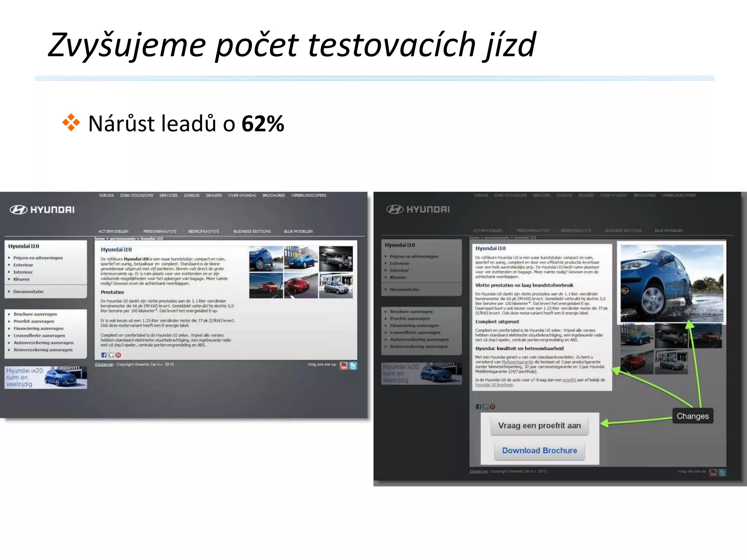Open NIEUWS in the left page top menu

click(x=107, y=195)
